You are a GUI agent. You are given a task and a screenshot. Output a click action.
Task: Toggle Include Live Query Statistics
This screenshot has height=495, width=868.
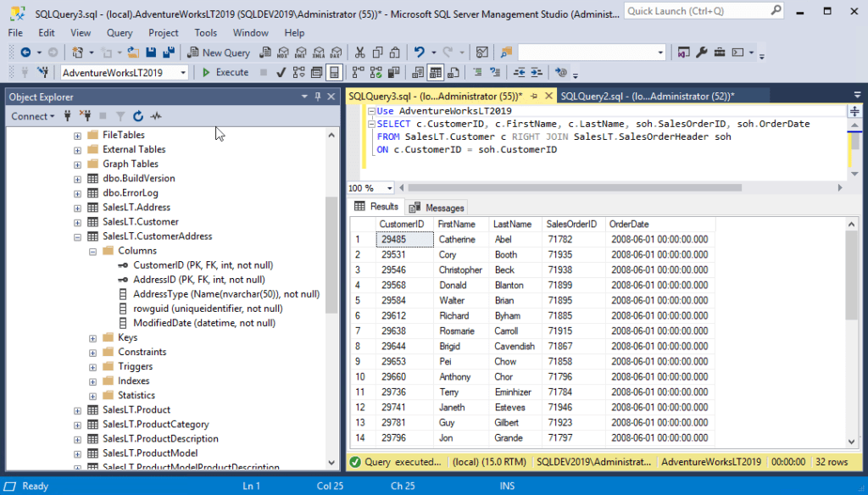[x=376, y=73]
